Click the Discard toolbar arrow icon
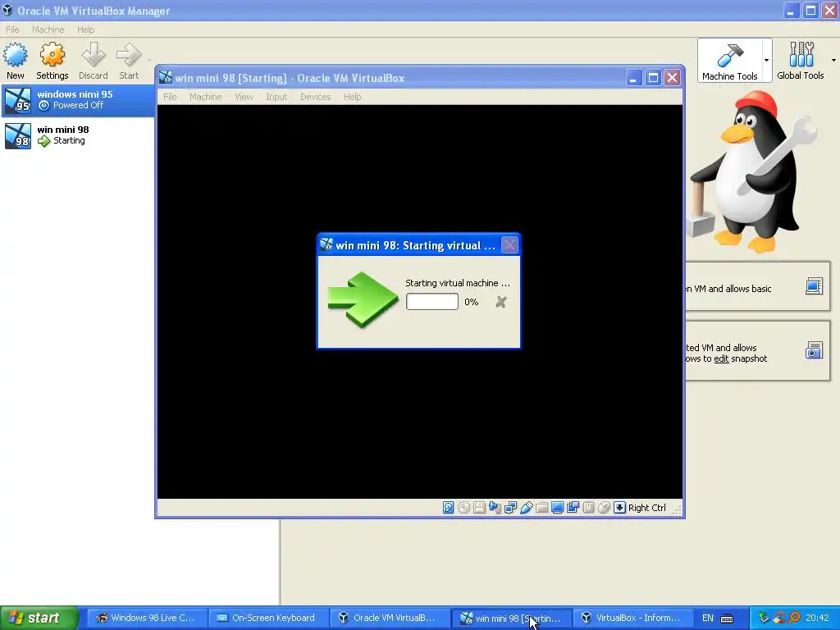 point(94,55)
